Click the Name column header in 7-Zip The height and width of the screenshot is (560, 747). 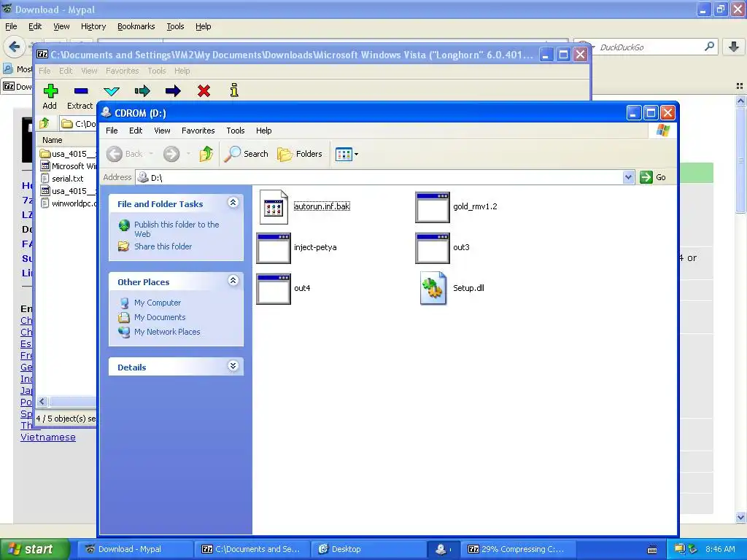[53, 140]
